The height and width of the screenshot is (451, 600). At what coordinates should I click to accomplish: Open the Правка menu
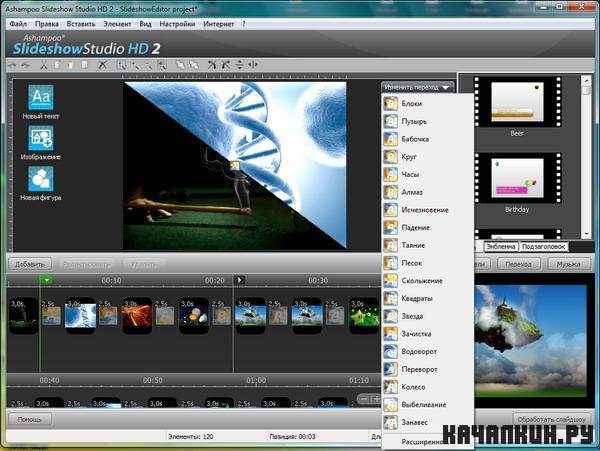[47, 24]
